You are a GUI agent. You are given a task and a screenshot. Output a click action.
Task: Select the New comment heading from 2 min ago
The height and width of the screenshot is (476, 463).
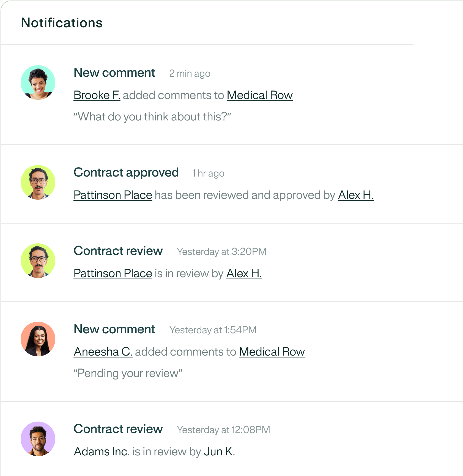click(x=114, y=73)
